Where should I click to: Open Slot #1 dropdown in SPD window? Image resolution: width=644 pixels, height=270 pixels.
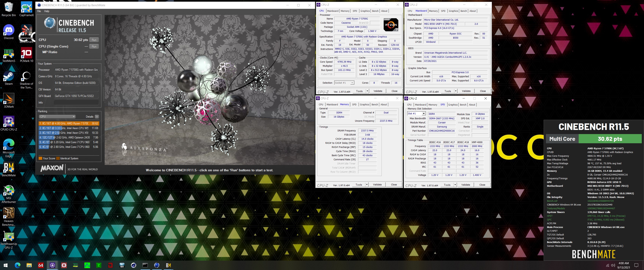tap(417, 114)
